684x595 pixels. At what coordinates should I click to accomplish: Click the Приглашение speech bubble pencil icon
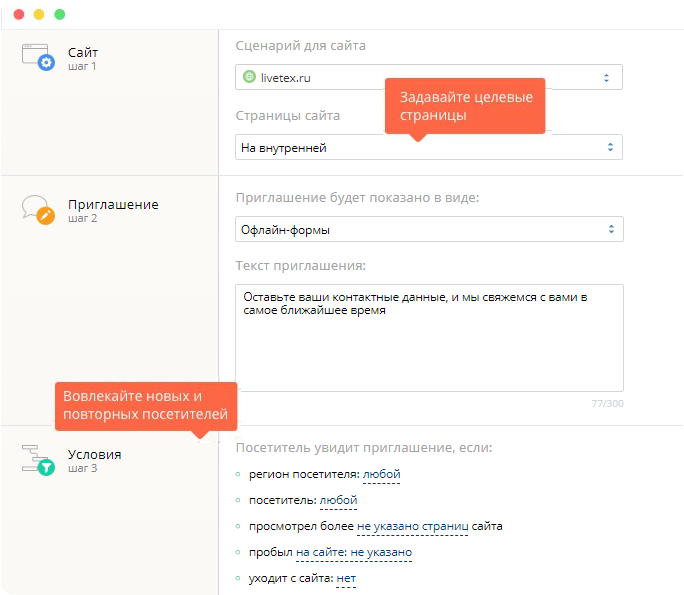(38, 210)
